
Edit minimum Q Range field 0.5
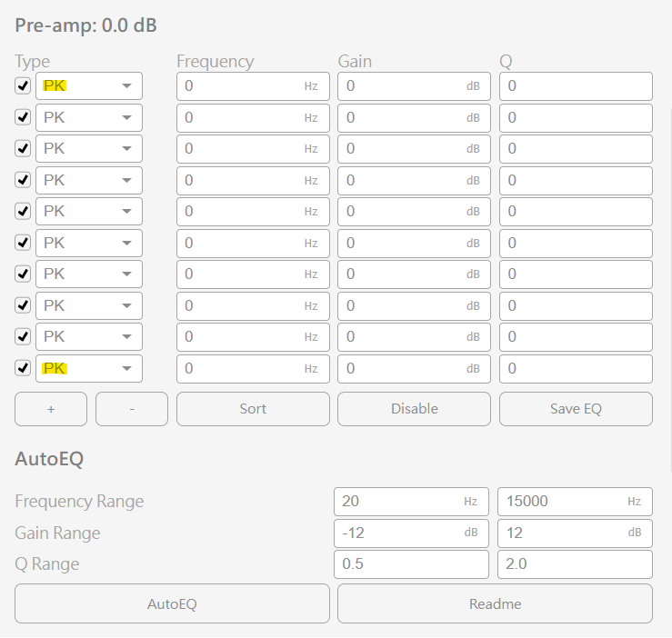tap(411, 564)
